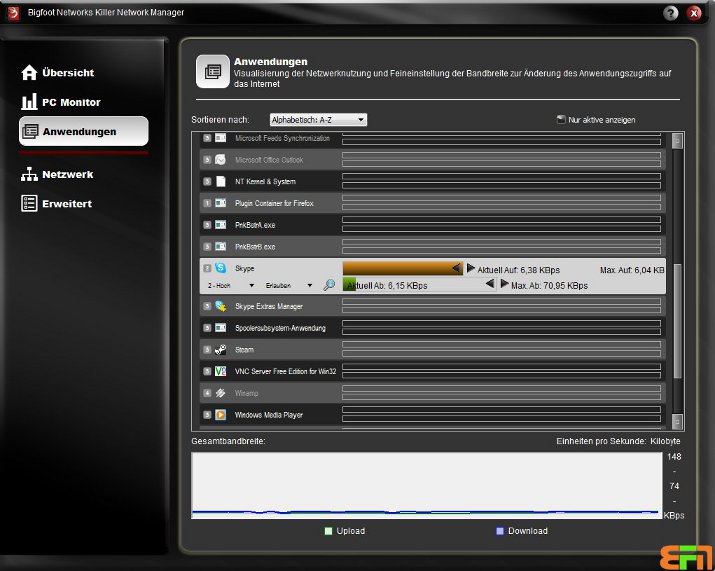Screen dimensions: 715x571
Task: Open Skype Erlauben access dropdown
Action: coord(289,286)
